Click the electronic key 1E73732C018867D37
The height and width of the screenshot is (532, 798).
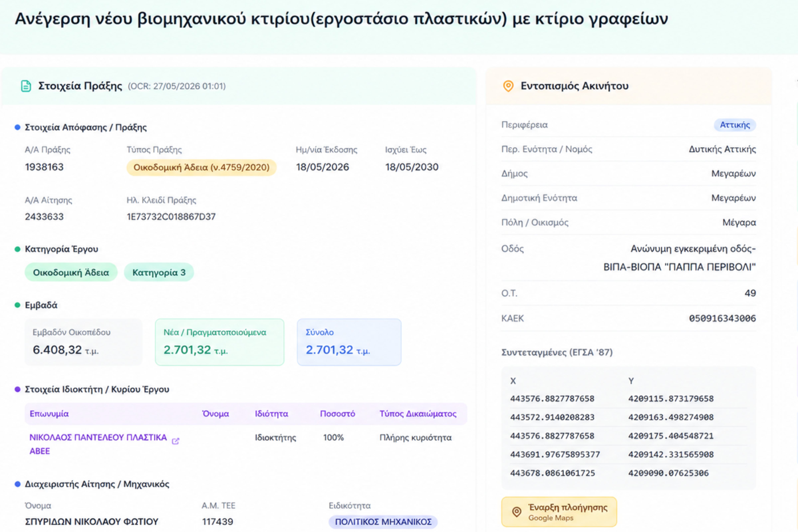pos(171,217)
